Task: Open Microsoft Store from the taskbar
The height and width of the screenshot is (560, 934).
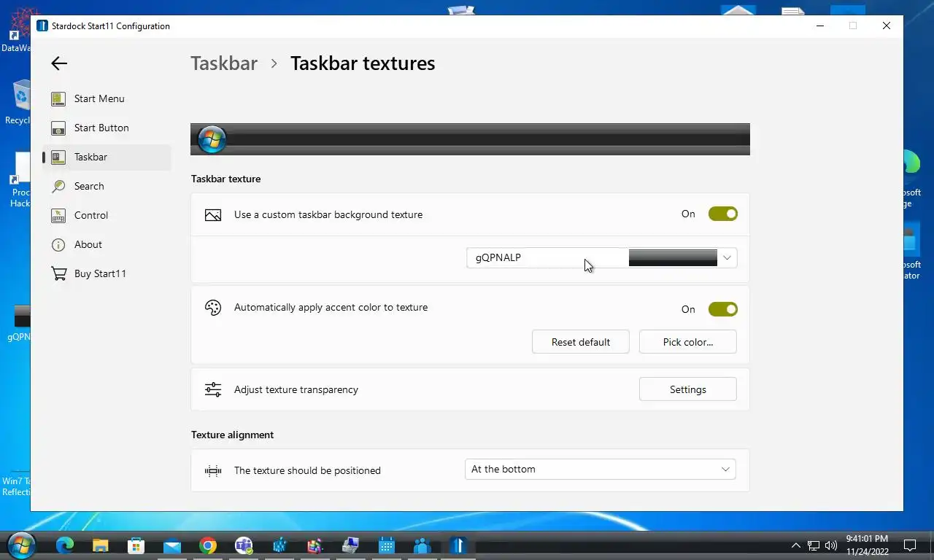Action: (x=136, y=545)
